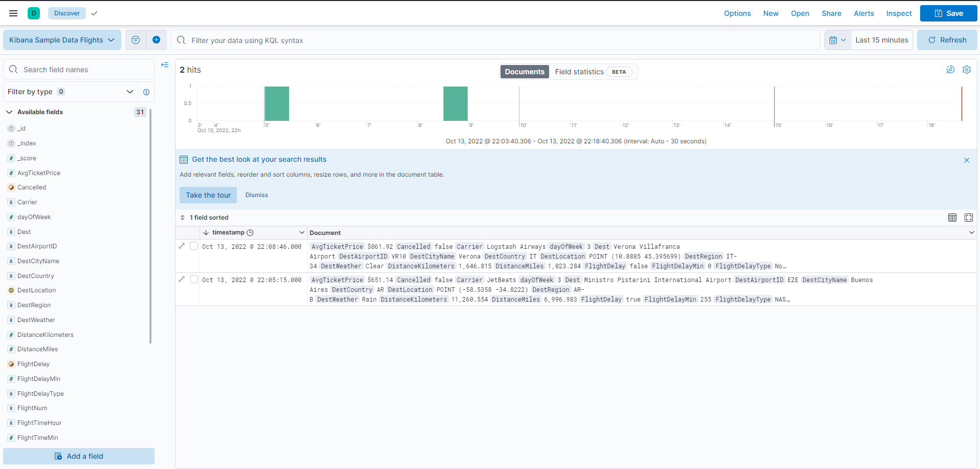Click the Refresh button
The width and height of the screenshot is (980, 469).
pos(947,40)
